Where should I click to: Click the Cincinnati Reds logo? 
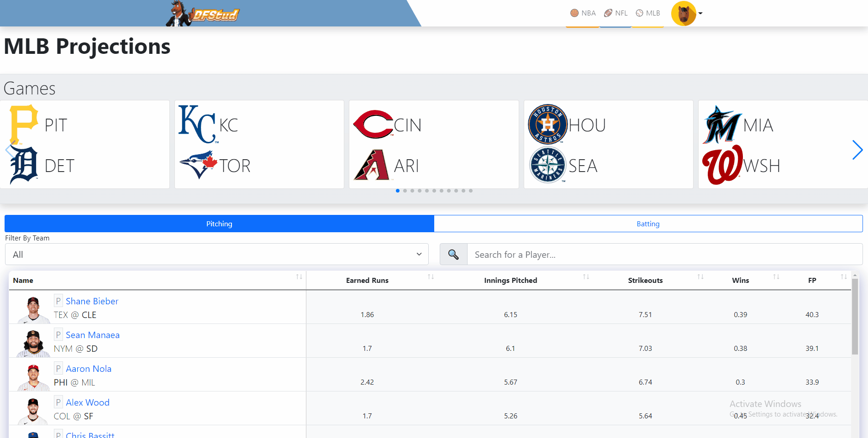point(373,124)
